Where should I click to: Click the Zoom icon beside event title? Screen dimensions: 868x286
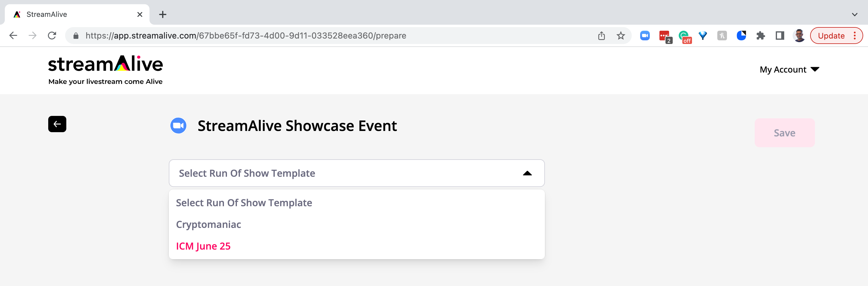coord(178,126)
